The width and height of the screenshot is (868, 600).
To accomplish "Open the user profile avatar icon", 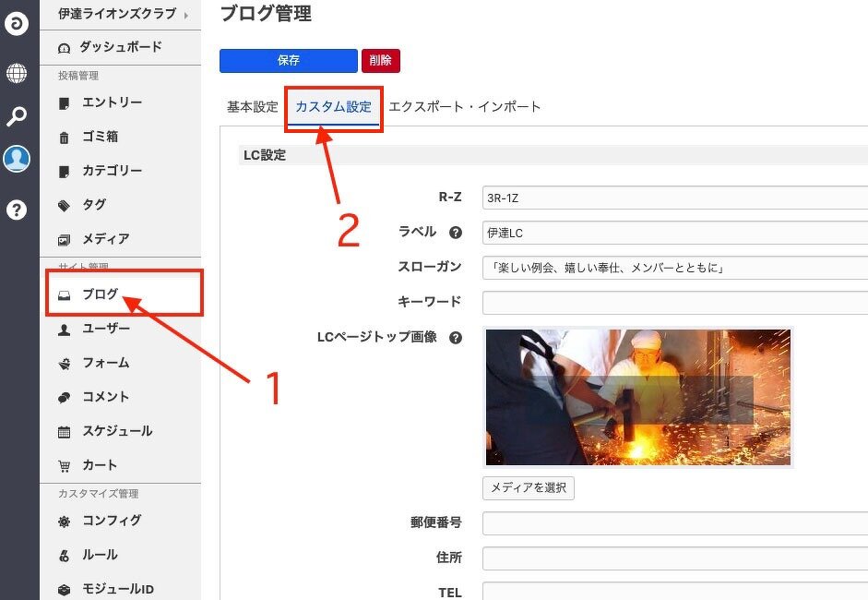I will click(x=17, y=159).
